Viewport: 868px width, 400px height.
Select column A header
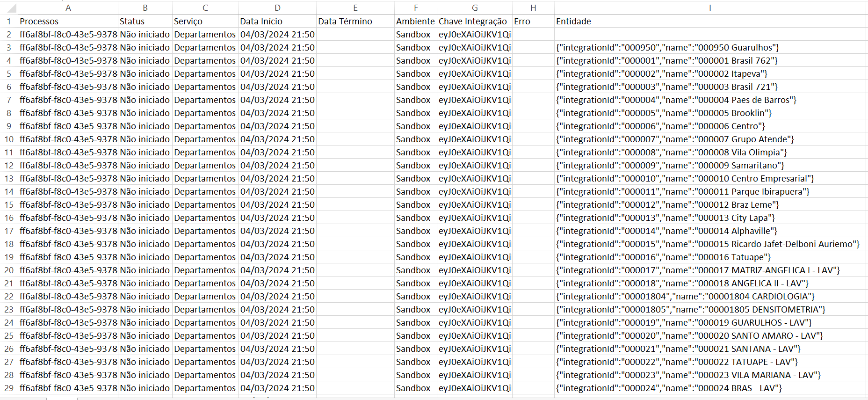[68, 8]
